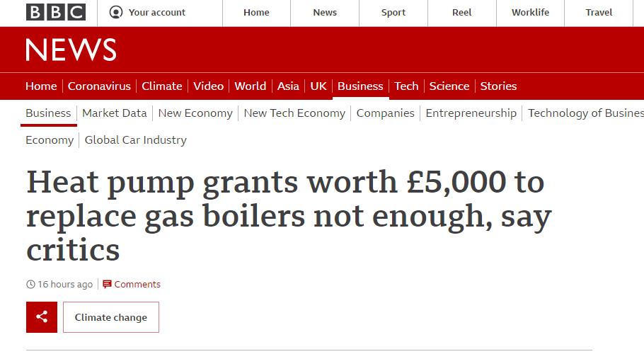Go to Sport in top navigation
This screenshot has width=644, height=359.
pyautogui.click(x=393, y=12)
